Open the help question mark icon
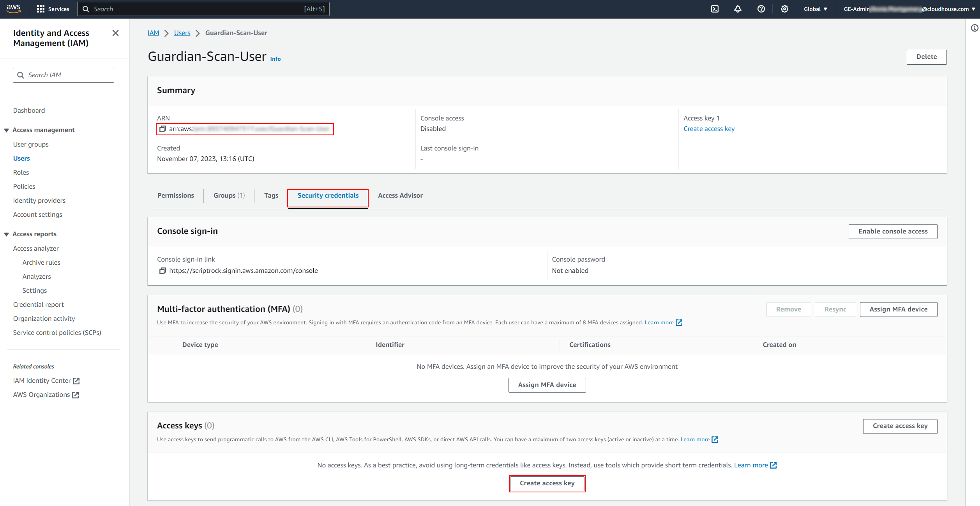The height and width of the screenshot is (506, 980). tap(761, 9)
